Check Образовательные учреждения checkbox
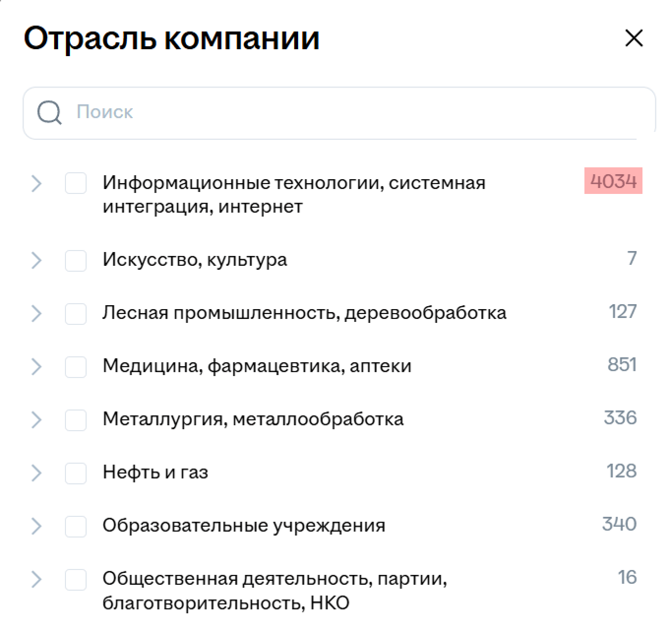This screenshot has width=672, height=632. [x=76, y=526]
